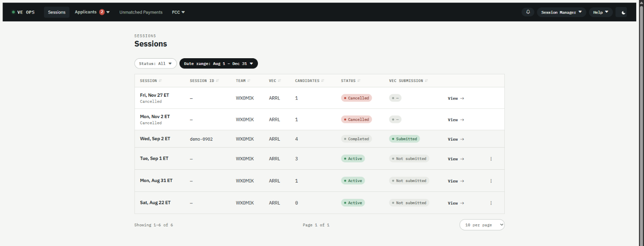The height and width of the screenshot is (246, 644).
Task: Click the Tue, Sep 1 ET session name
Action: coord(154,158)
